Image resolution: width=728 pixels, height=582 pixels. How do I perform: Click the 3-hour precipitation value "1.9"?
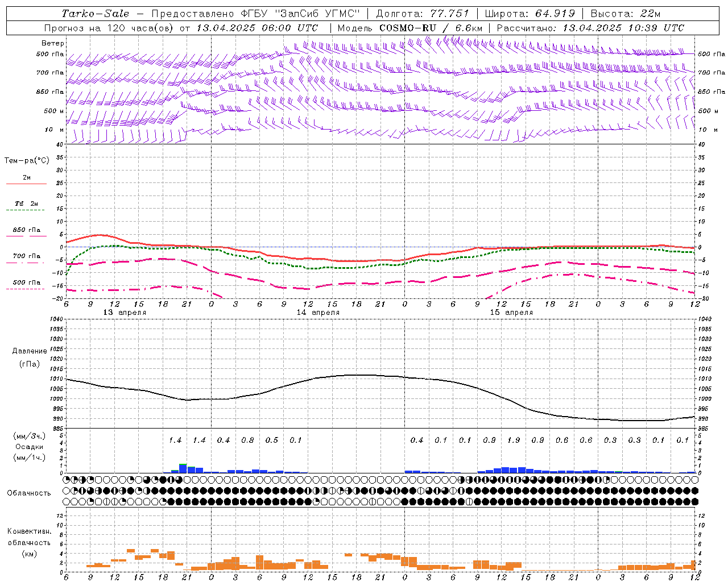coord(513,440)
